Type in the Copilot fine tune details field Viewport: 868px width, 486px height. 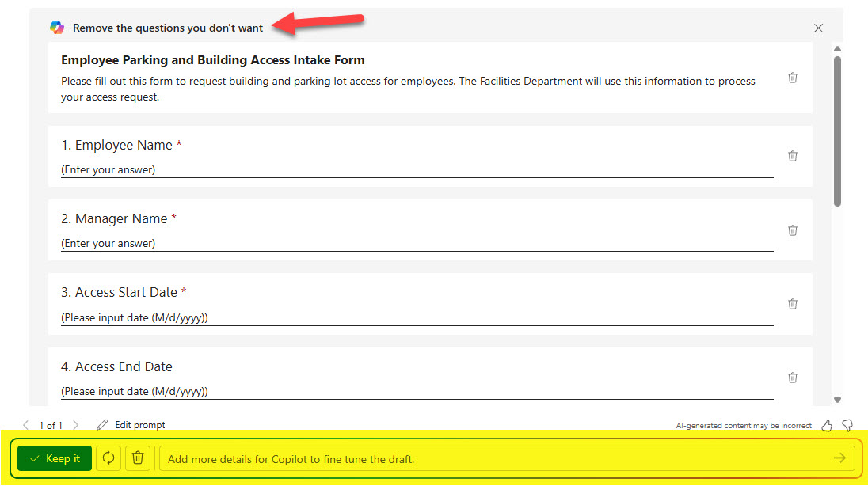[x=491, y=458]
